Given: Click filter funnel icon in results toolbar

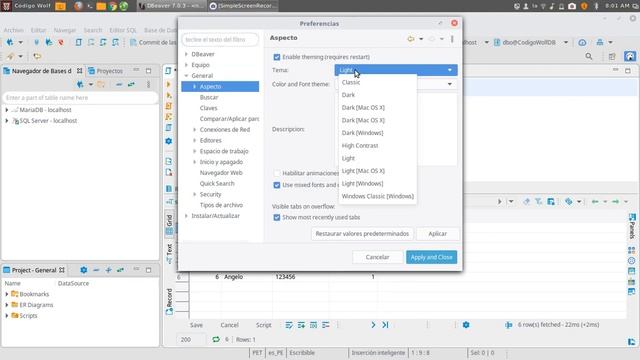Looking at the screenshot, I should pyautogui.click(x=538, y=201).
